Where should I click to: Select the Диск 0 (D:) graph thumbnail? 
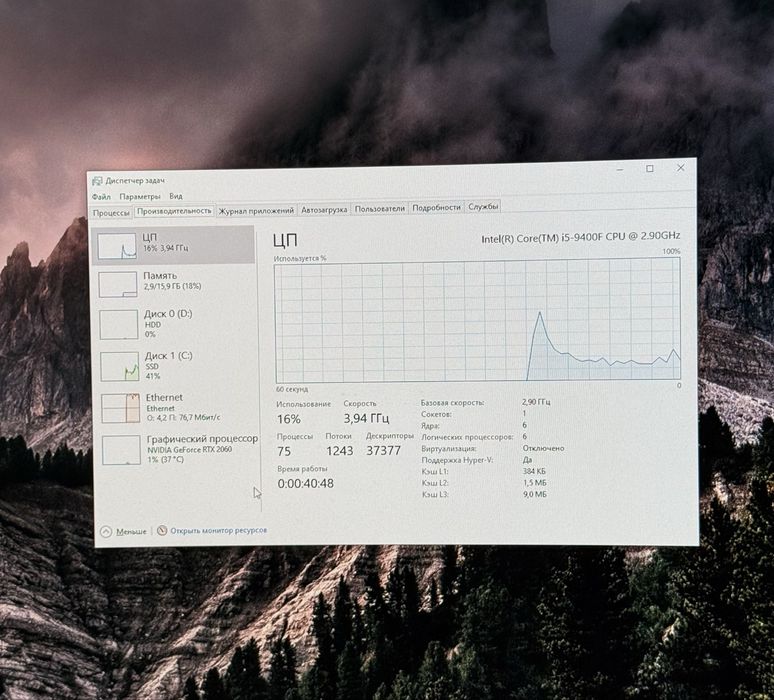point(119,324)
